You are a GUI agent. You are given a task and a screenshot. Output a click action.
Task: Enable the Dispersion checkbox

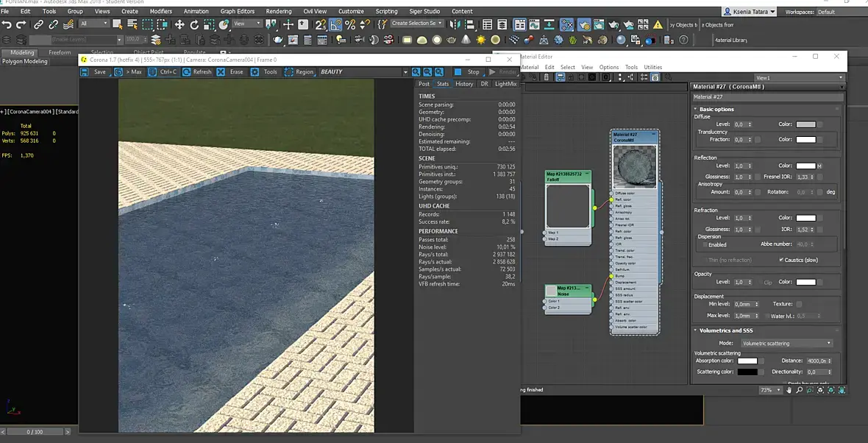click(x=704, y=244)
